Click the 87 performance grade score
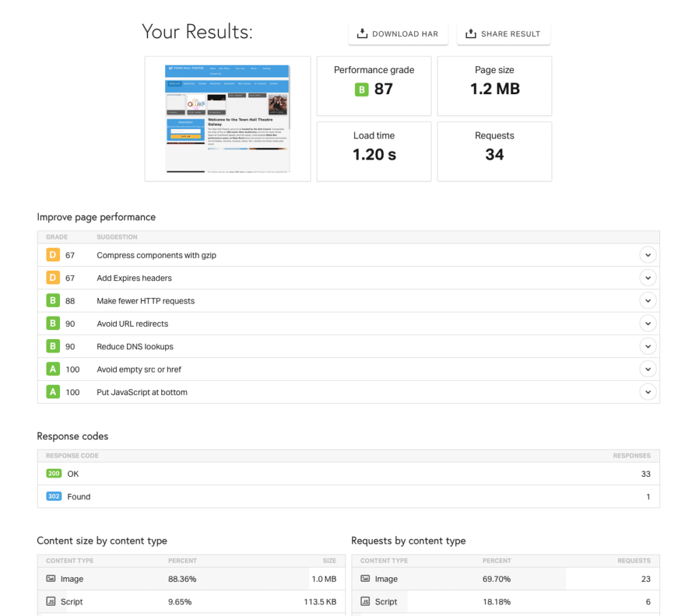The width and height of the screenshot is (699, 616). (x=384, y=89)
